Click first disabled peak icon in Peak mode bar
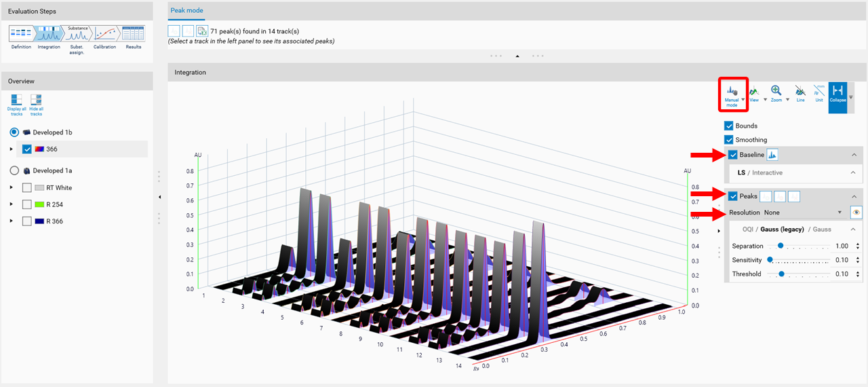This screenshot has height=387, width=868. coord(174,31)
